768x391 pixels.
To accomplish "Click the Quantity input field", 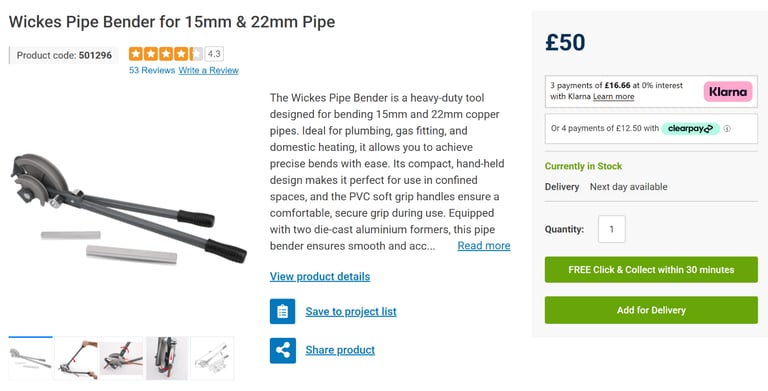I will pyautogui.click(x=611, y=229).
